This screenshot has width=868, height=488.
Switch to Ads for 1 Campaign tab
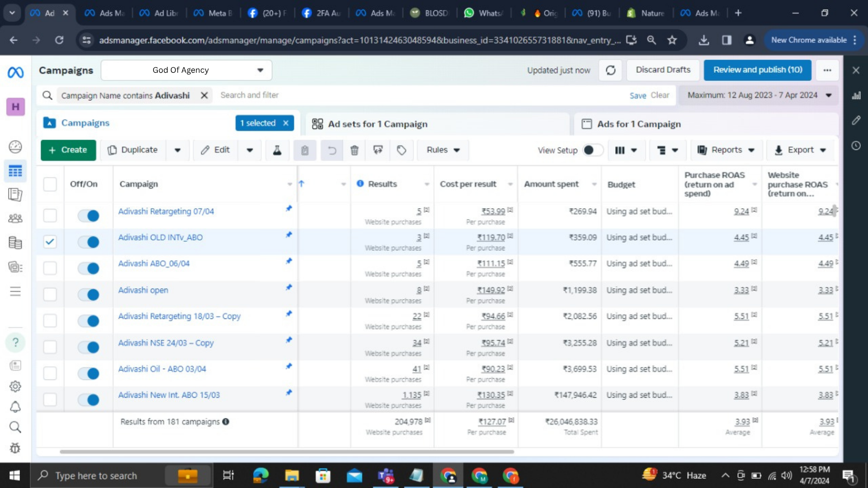[638, 124]
